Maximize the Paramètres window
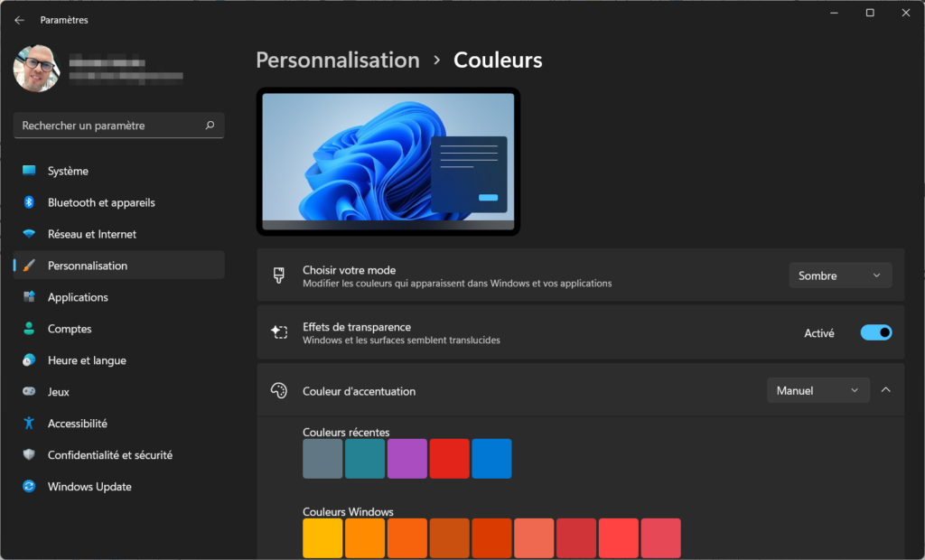The image size is (925, 560). (870, 13)
